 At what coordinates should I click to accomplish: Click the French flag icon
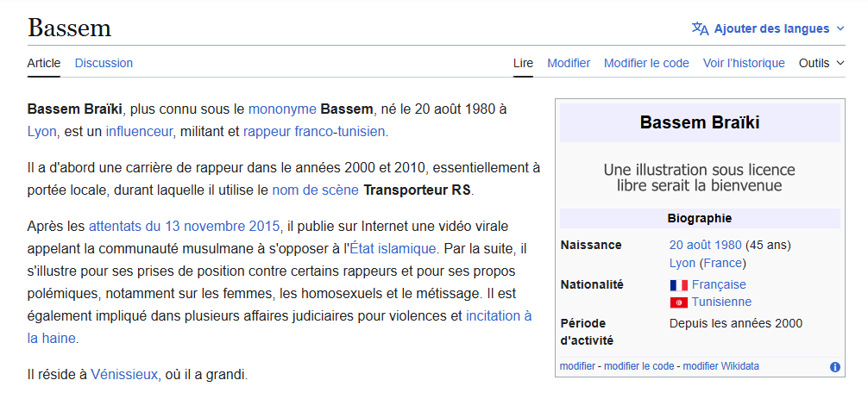tap(678, 285)
